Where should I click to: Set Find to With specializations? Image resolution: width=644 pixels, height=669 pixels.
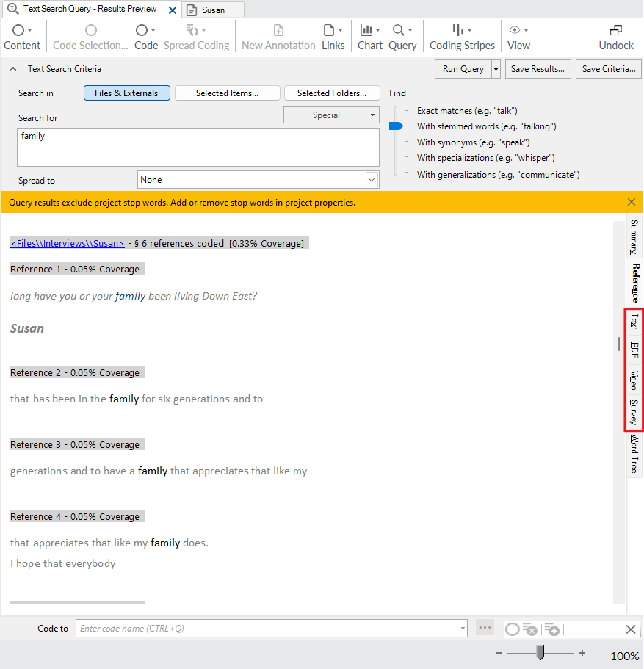[x=485, y=158]
